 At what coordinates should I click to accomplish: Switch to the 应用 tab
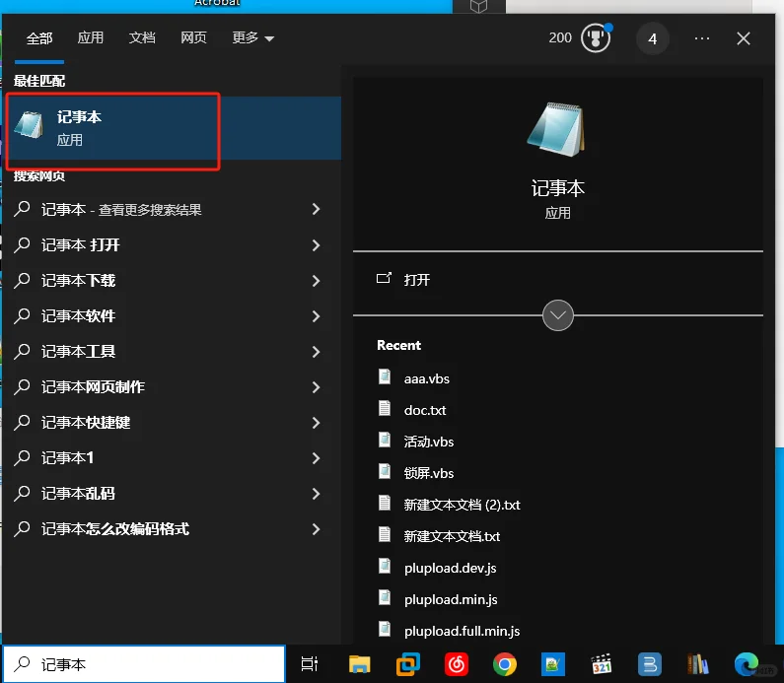pyautogui.click(x=90, y=37)
